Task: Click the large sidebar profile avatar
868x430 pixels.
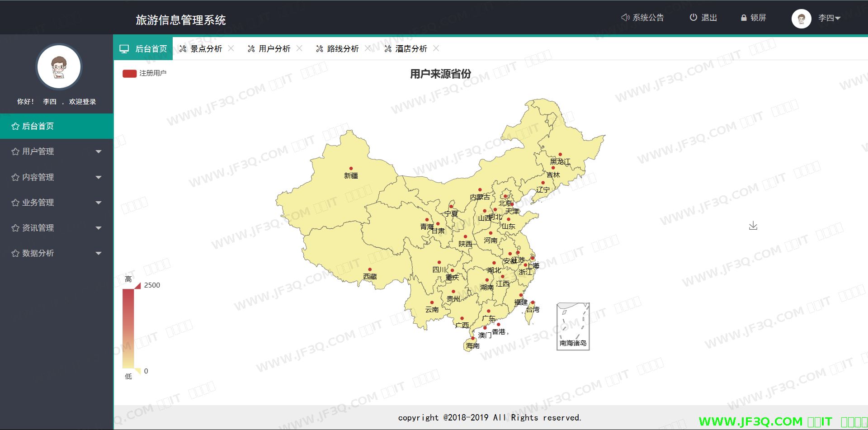Action: tap(59, 67)
